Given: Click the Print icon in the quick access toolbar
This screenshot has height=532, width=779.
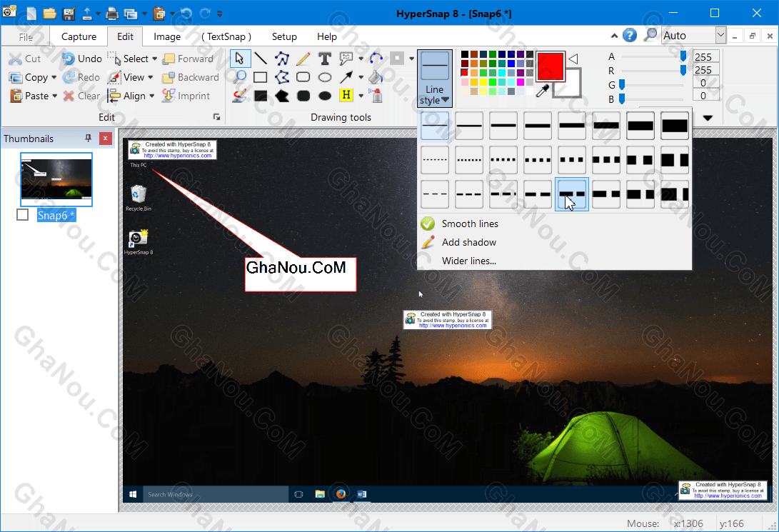Looking at the screenshot, I should 111,14.
